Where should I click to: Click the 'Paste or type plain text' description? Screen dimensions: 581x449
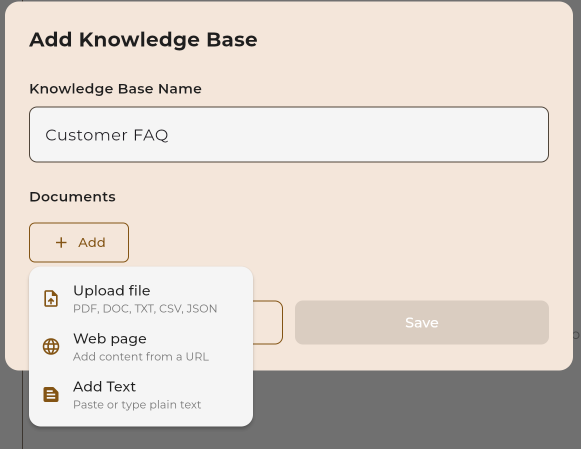[x=137, y=405]
